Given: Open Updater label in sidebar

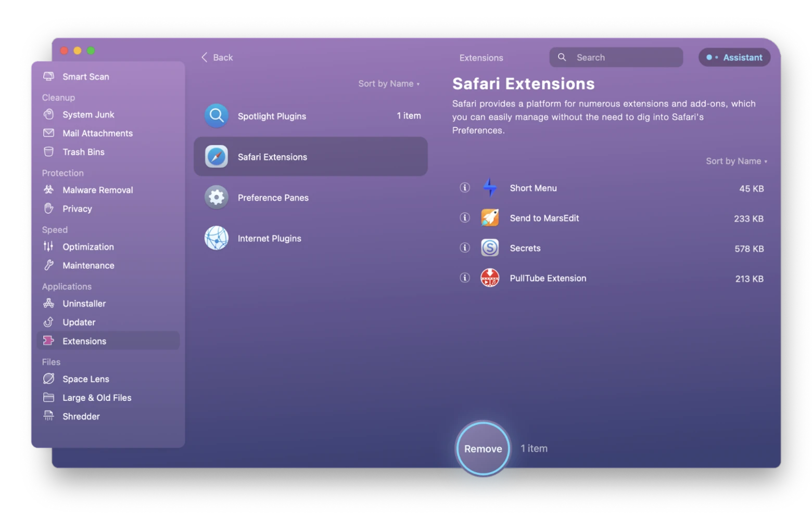Looking at the screenshot, I should tap(79, 322).
